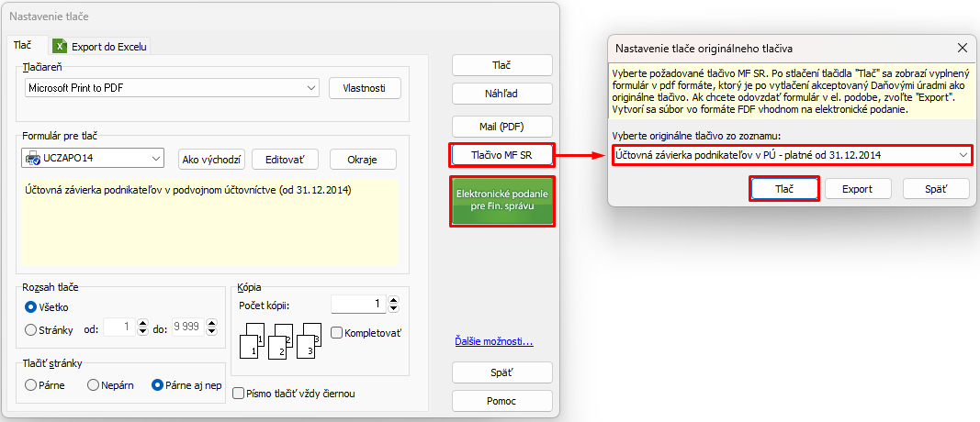This screenshot has height=422, width=980.
Task: Click the Excel icon on the export tab
Action: tap(60, 46)
